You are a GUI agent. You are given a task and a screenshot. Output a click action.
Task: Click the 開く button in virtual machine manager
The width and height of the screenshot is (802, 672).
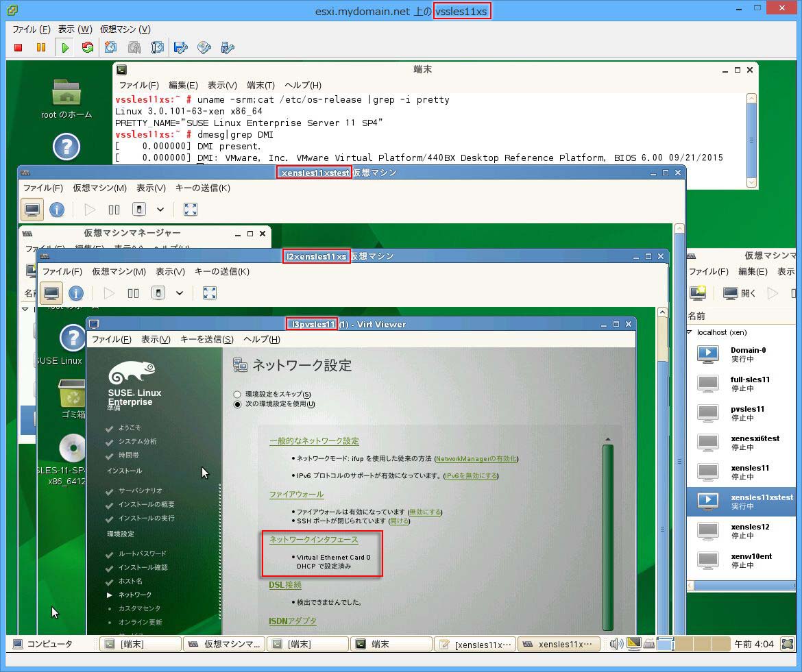pos(740,293)
